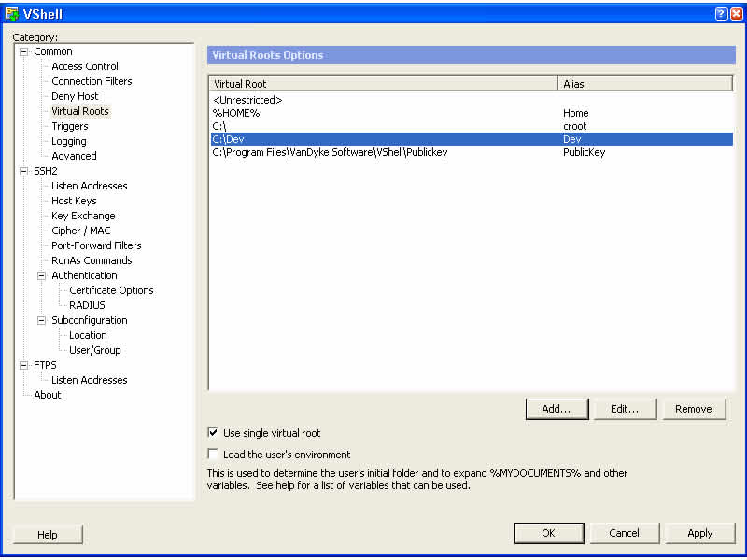Uncheck Use single virtual root
Image resolution: width=747 pixels, height=560 pixels.
pos(213,433)
